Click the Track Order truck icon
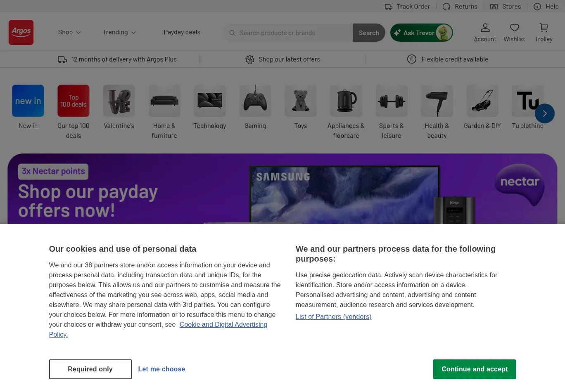 pos(388,7)
